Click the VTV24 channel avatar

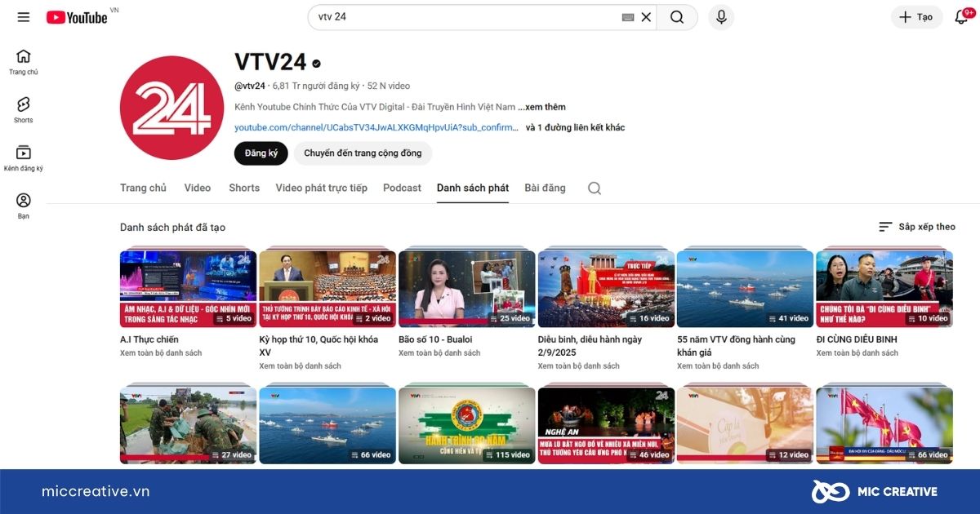click(171, 109)
